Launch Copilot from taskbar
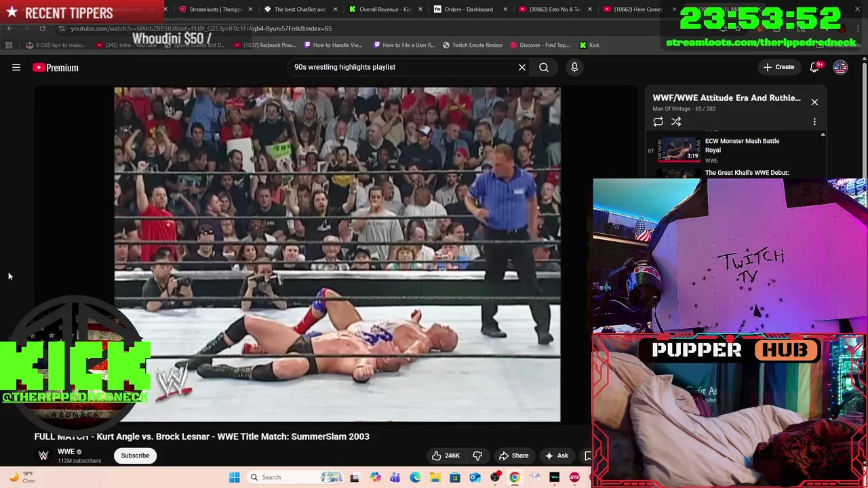This screenshot has height=488, width=868. point(375,477)
